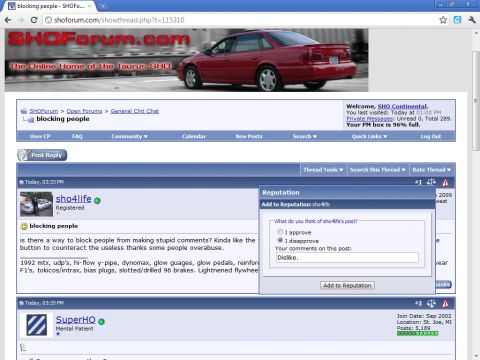Open the Search dropdown in navbar
The image size is (480, 360).
305,136
